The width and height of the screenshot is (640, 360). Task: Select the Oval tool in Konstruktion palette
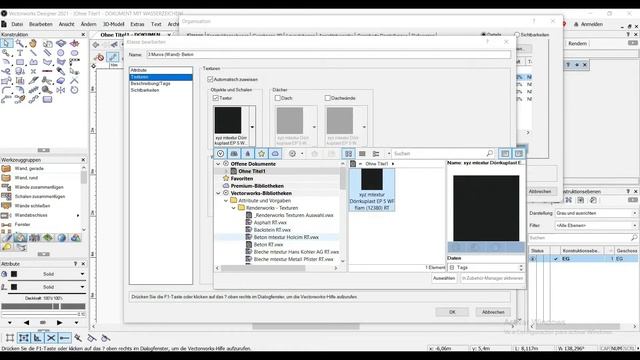tap(74, 53)
